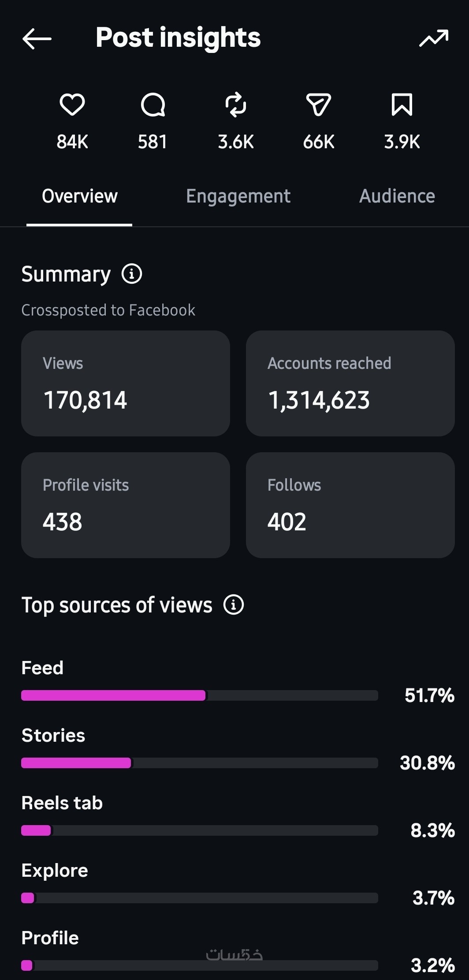The image size is (469, 980).
Task: Switch to the Engagement tab
Action: [238, 196]
